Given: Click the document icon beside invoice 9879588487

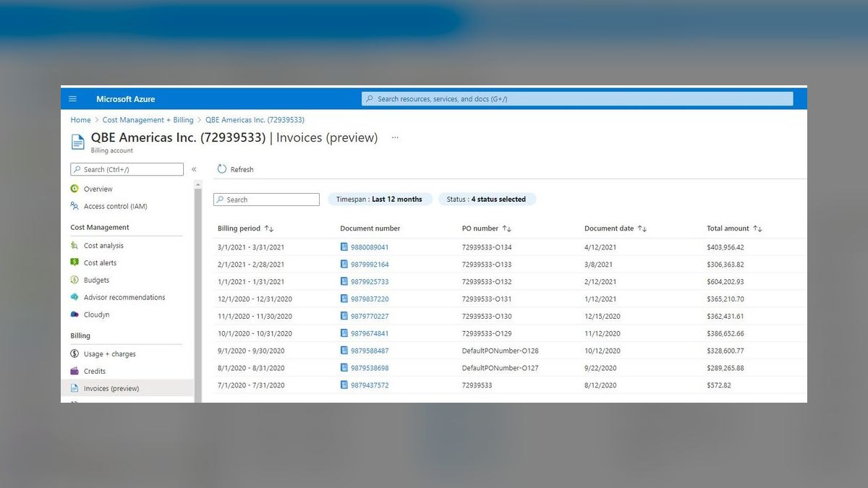Looking at the screenshot, I should click(x=344, y=351).
